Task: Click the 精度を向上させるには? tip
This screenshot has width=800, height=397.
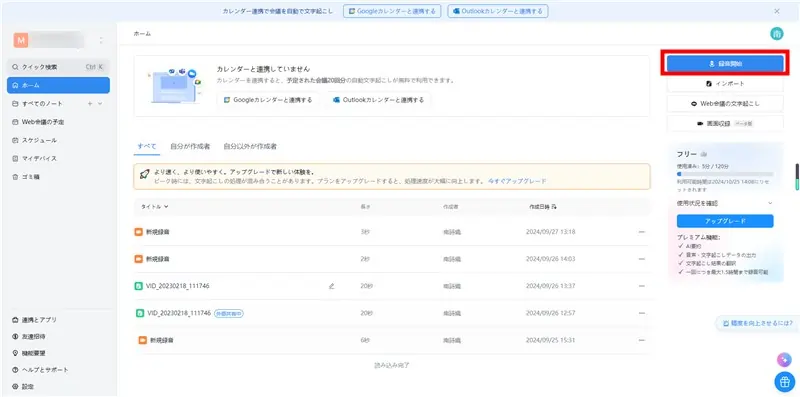Action: 758,323
